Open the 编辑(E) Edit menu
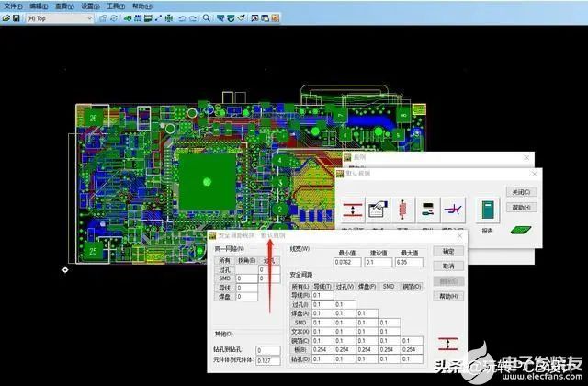588x386 pixels. pos(39,6)
